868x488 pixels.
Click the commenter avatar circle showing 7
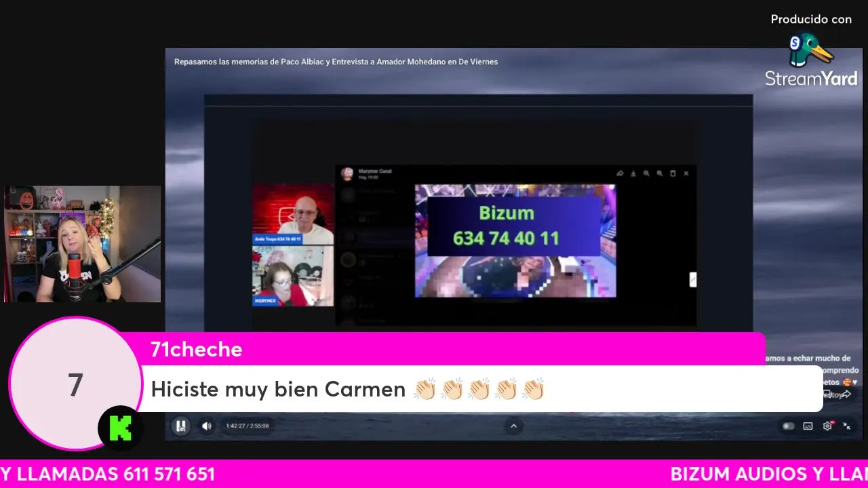[75, 384]
